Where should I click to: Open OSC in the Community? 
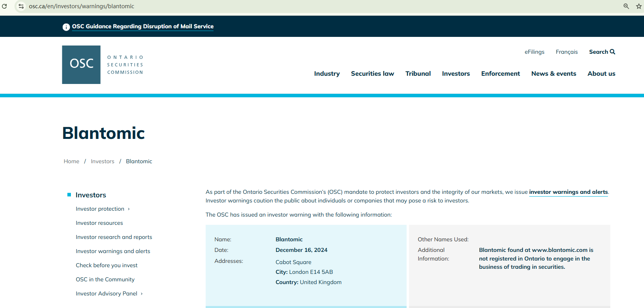105,280
